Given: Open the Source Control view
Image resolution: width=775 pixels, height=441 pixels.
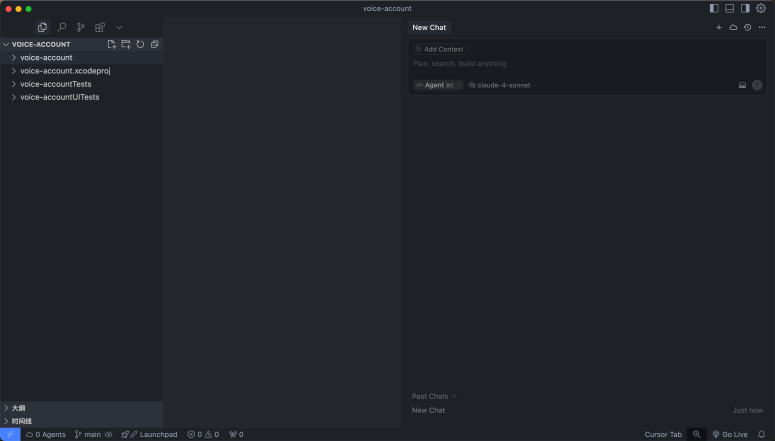Looking at the screenshot, I should pyautogui.click(x=81, y=27).
